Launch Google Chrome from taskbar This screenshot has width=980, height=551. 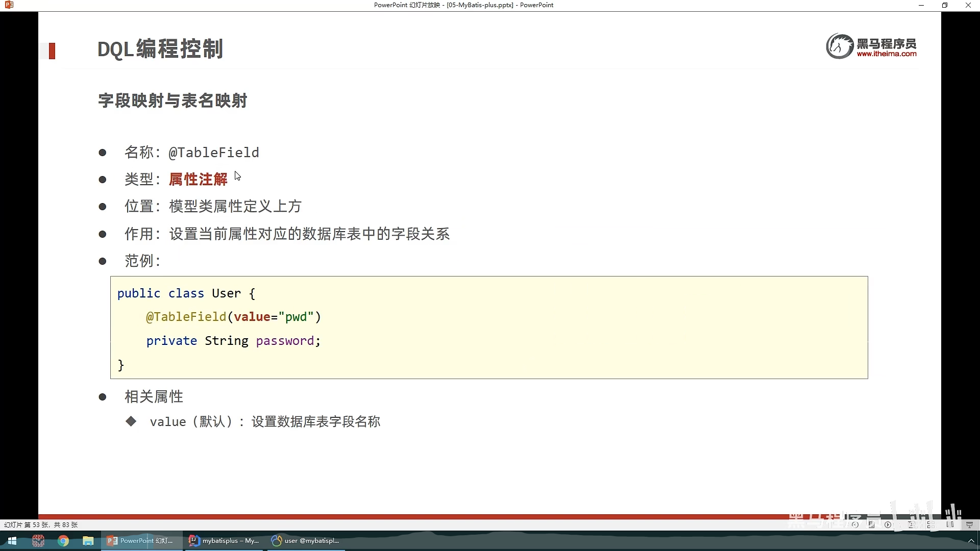63,541
